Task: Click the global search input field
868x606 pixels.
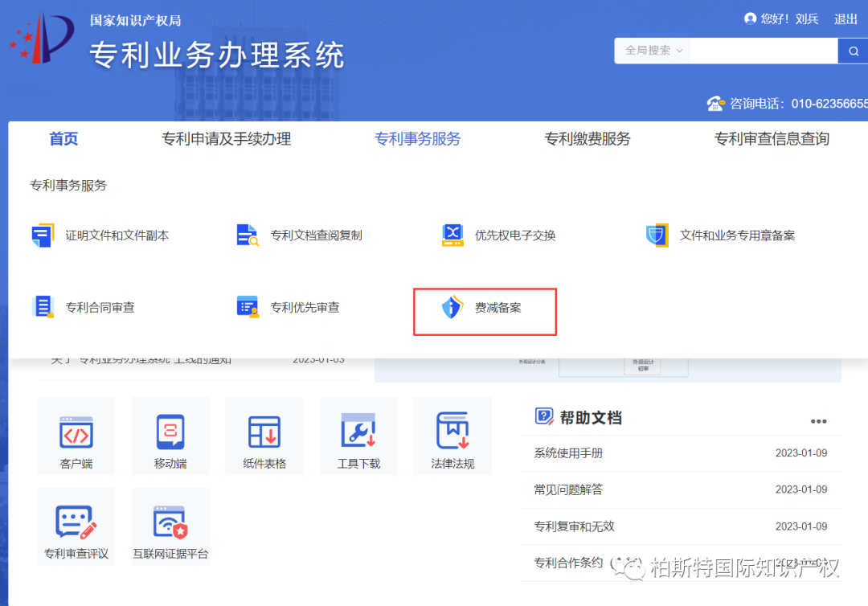Action: pos(764,50)
